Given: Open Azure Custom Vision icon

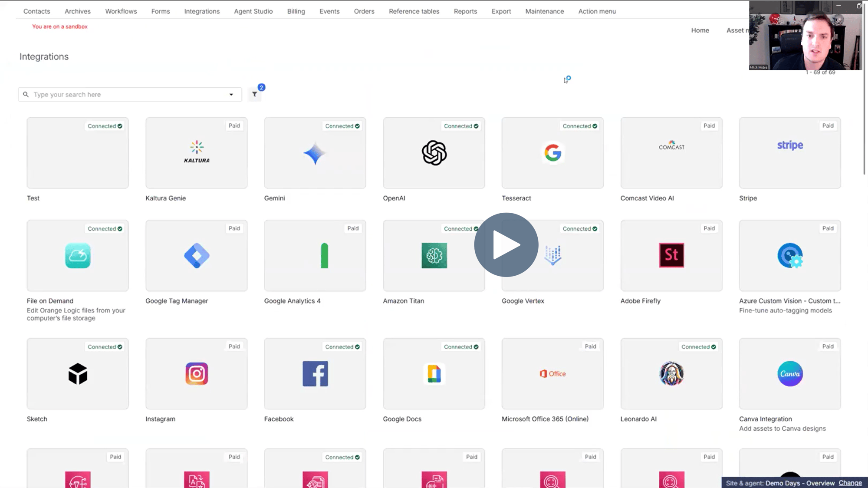Looking at the screenshot, I should (790, 255).
